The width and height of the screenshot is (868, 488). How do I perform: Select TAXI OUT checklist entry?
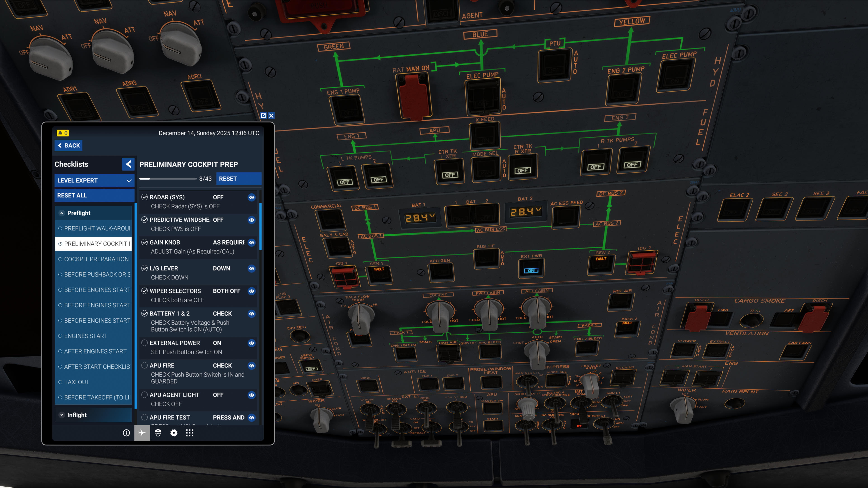(76, 382)
